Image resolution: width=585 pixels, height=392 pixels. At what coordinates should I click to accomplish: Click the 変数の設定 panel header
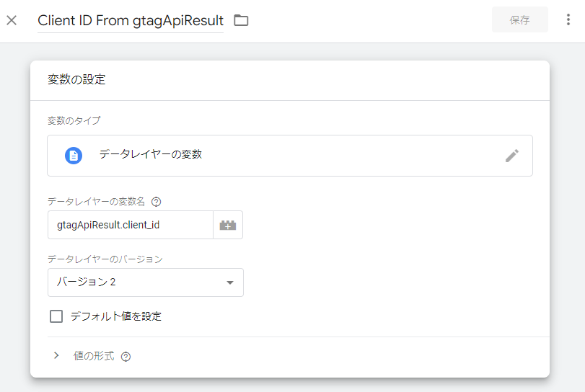pos(76,80)
